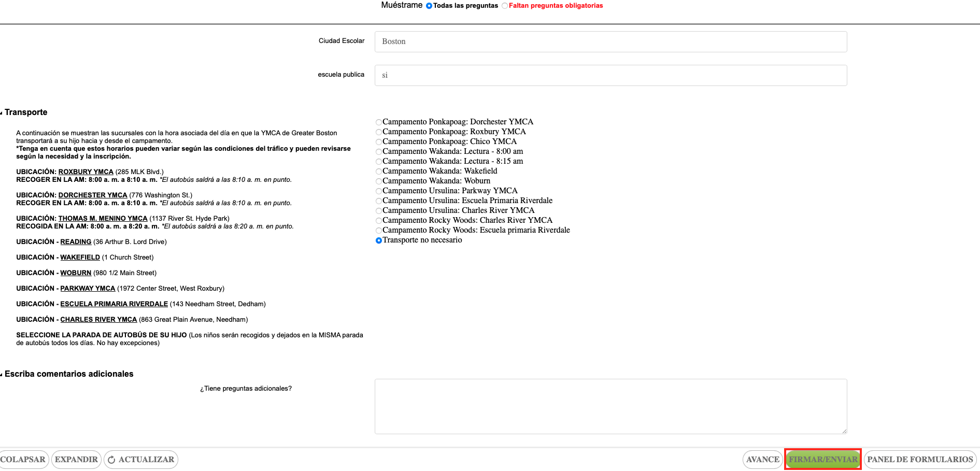Open the ESCUELA PRIMARIA RIVERDALE link

point(114,304)
